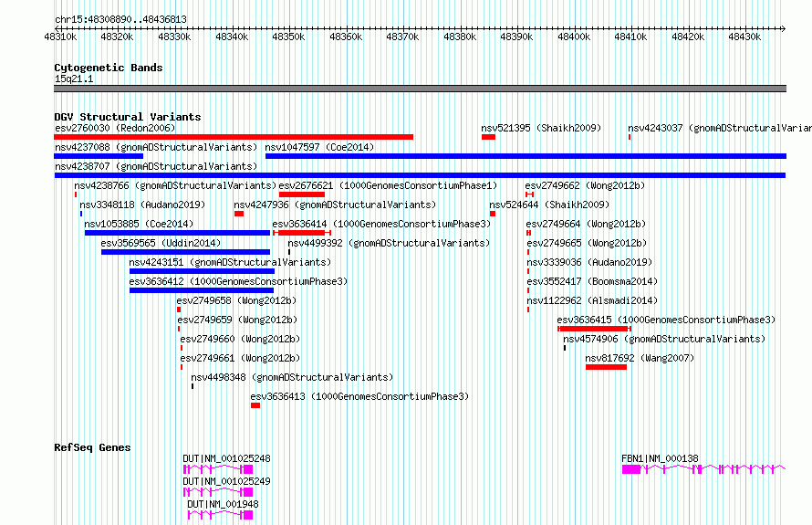
Task: Select the red esv3636413 variant block
Action: (255, 405)
